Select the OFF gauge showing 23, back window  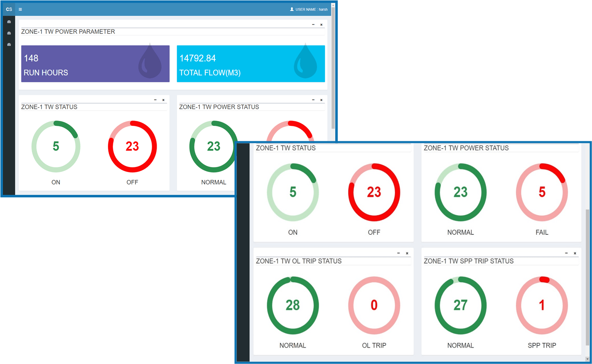pos(132,146)
